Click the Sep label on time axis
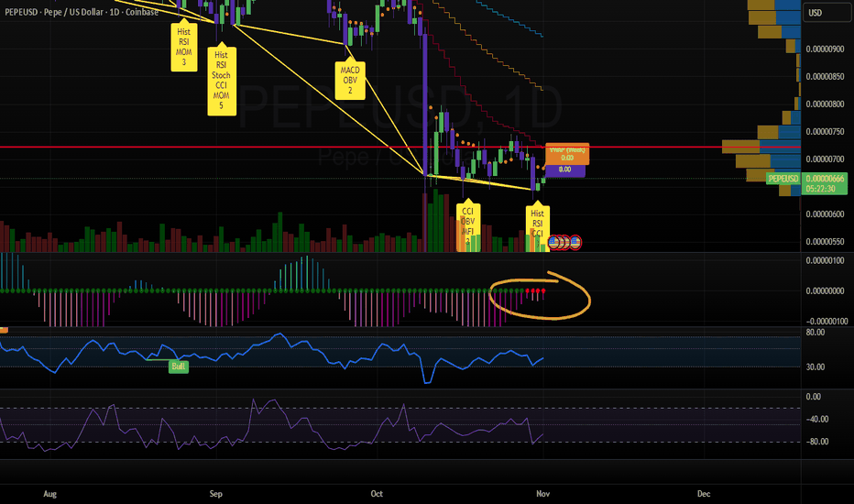This screenshot has height=504, width=854. click(x=216, y=494)
